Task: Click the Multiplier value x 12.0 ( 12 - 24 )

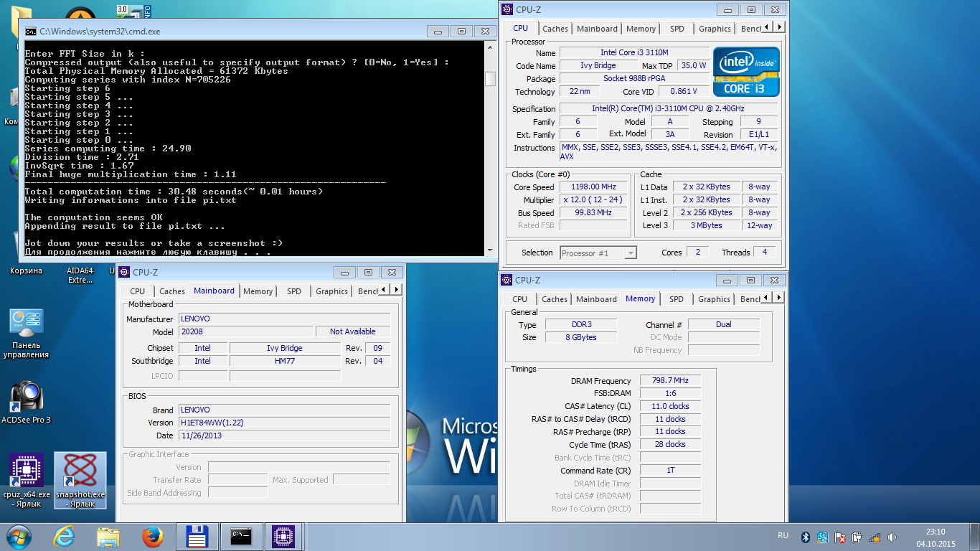Action: point(593,200)
